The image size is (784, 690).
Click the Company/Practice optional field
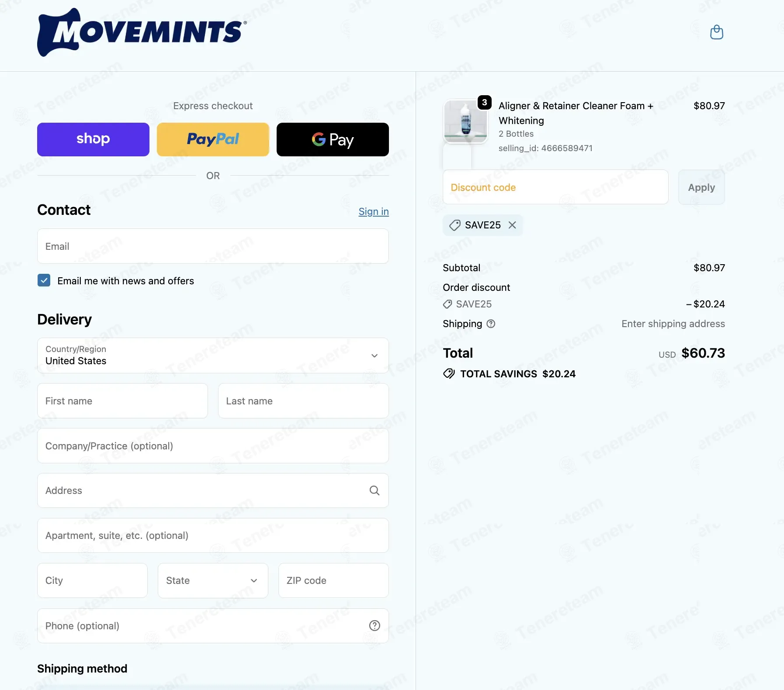213,446
